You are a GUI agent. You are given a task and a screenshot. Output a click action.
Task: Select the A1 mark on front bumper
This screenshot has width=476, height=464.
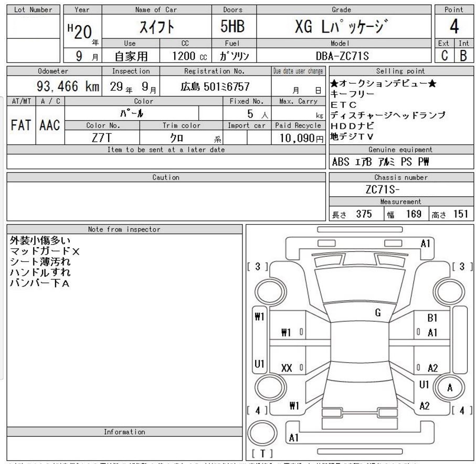(425, 244)
